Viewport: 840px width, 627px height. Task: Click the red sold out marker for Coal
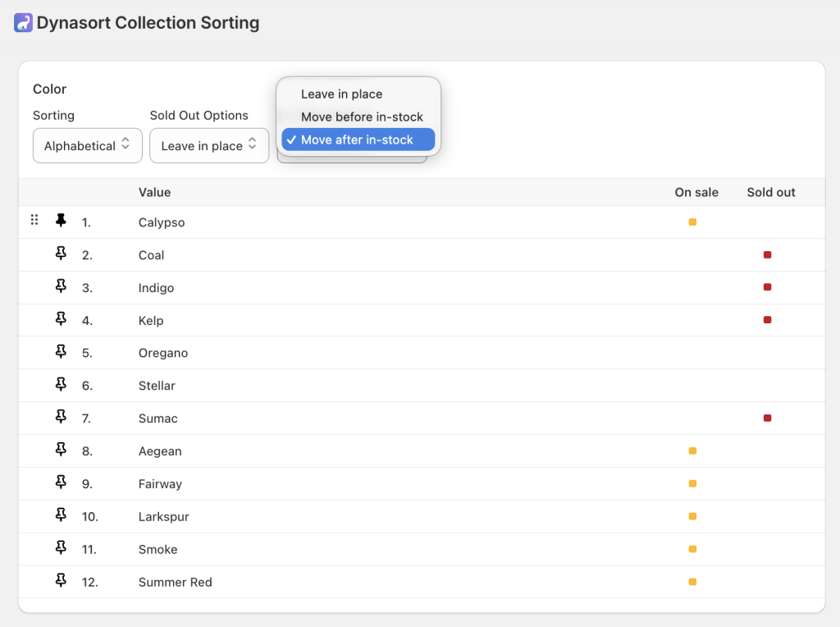pyautogui.click(x=767, y=255)
